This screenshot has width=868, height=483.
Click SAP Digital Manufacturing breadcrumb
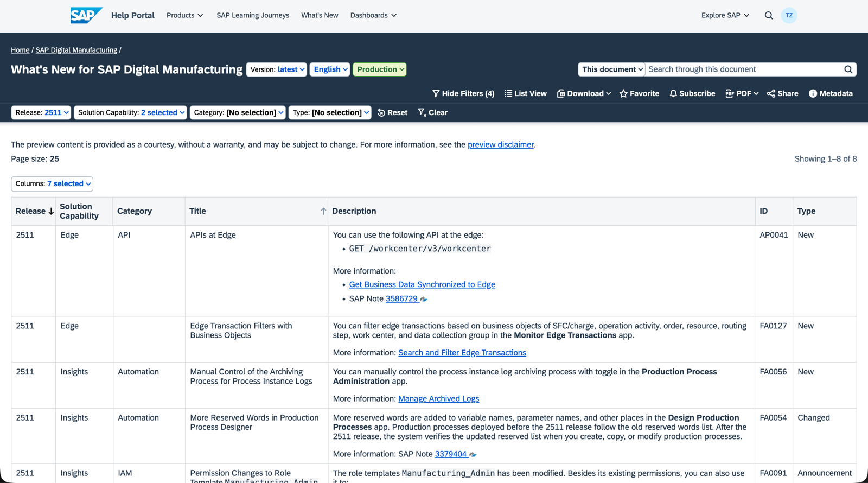(76, 50)
